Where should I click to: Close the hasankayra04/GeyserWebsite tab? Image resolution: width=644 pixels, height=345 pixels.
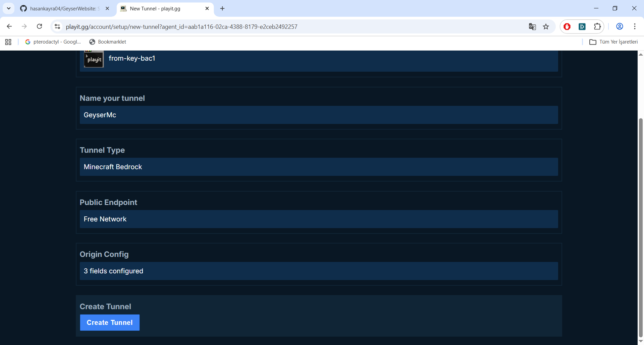click(x=107, y=8)
